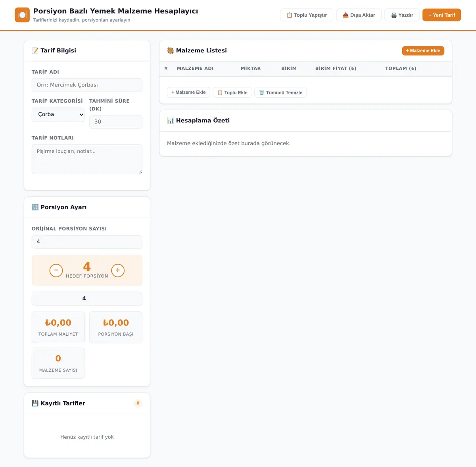Open the Tarif Kategorisi dropdown showing Çorba
476x467 pixels.
click(58, 115)
